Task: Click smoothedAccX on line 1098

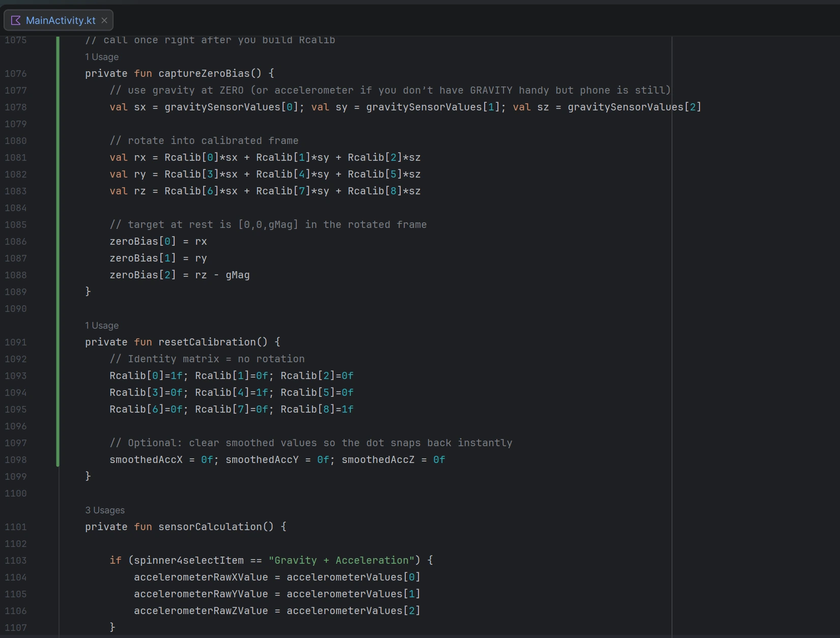Action: point(146,459)
